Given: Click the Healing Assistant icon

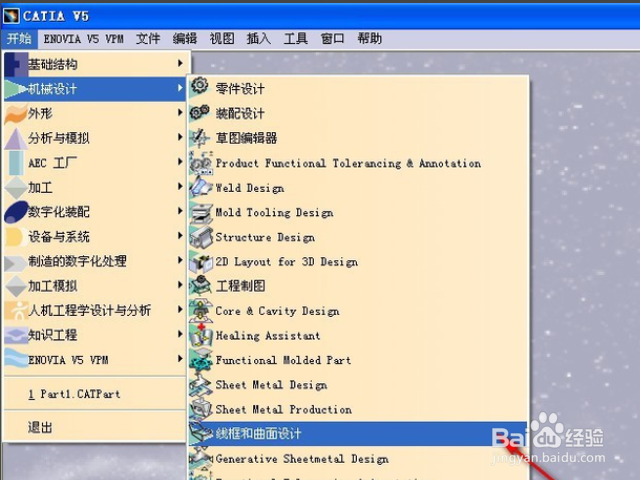Looking at the screenshot, I should click(x=201, y=335).
